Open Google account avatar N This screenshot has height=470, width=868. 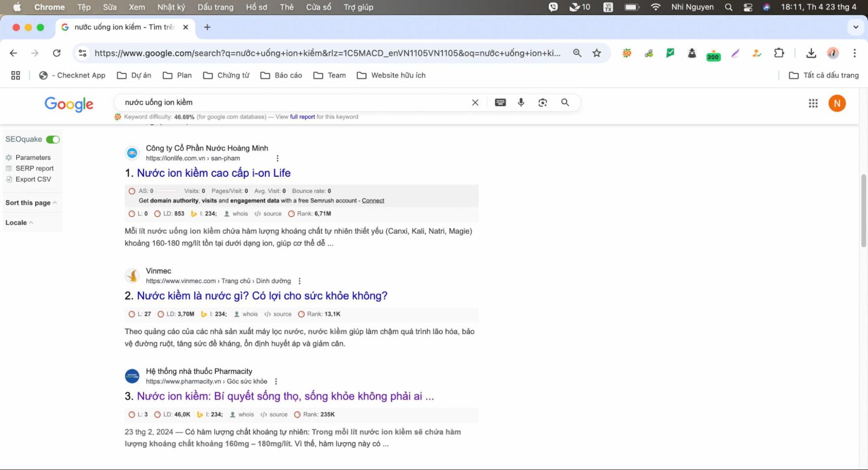(837, 103)
